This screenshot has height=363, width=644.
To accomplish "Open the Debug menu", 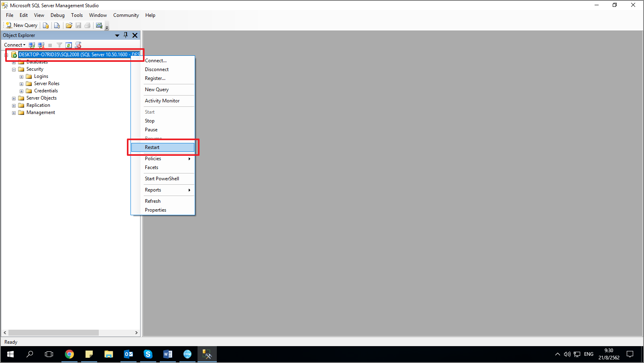I will click(x=57, y=15).
